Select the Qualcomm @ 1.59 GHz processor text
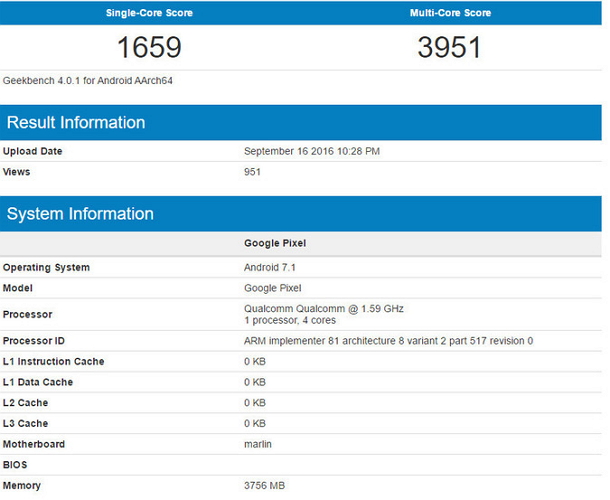Image resolution: width=610 pixels, height=500 pixels. tap(324, 308)
